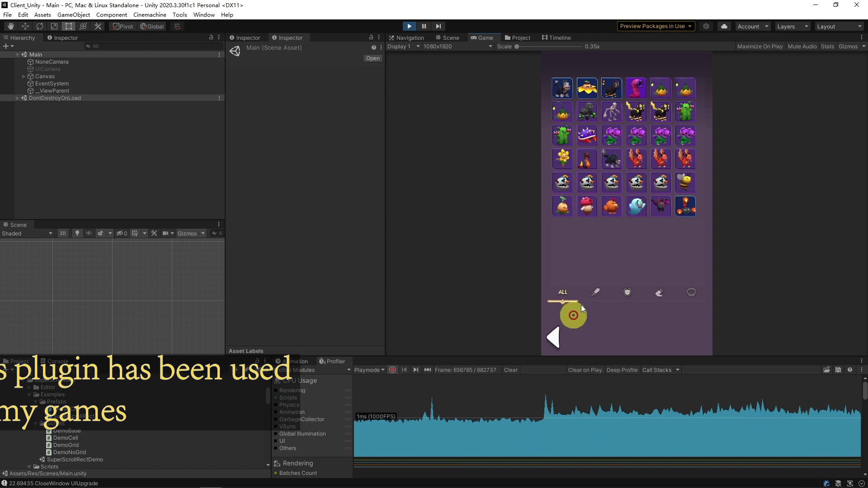Toggle grid snapping icon
The image size is (868, 488).
(177, 26)
